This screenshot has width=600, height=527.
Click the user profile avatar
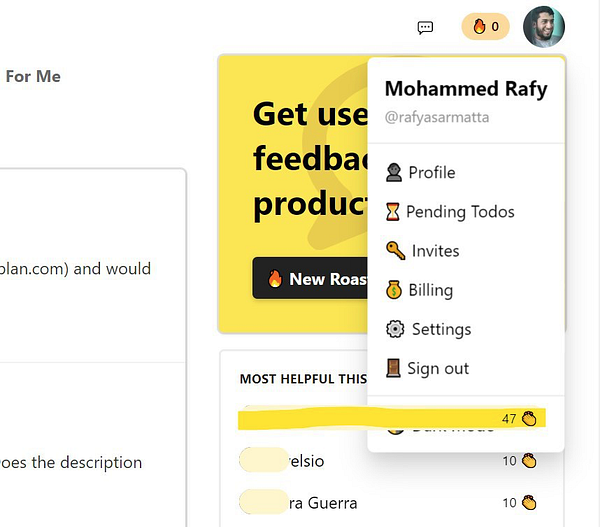coord(543,27)
